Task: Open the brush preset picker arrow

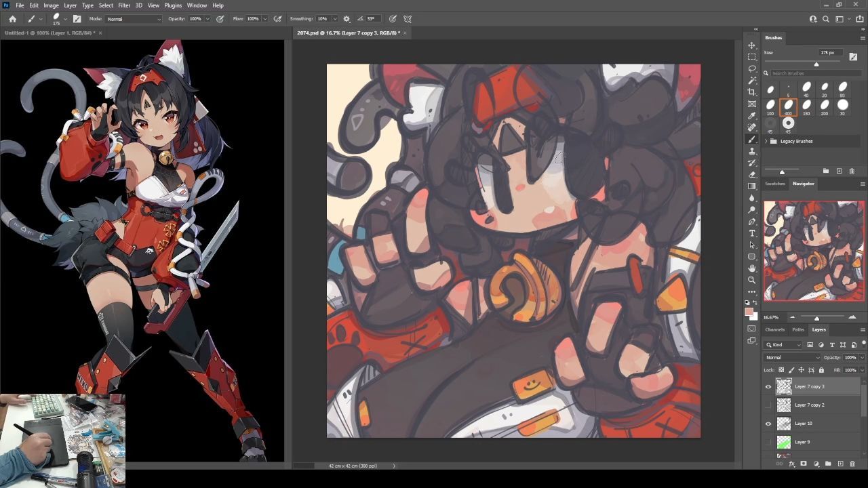Action: pos(66,19)
